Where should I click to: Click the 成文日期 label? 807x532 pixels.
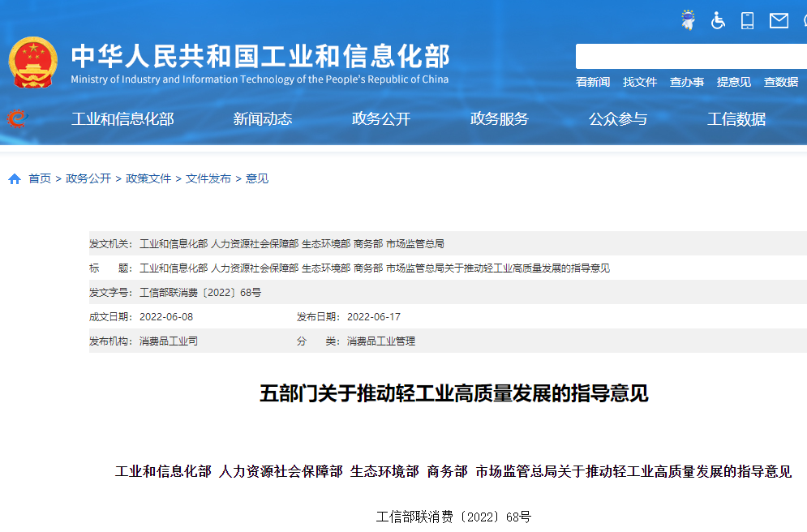pos(109,317)
